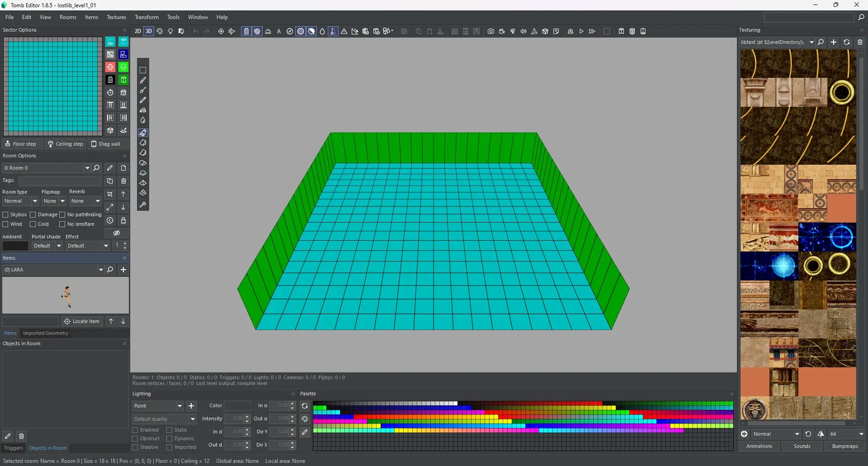Click the Animations button
Screen dimensions: 868x466
(759, 446)
